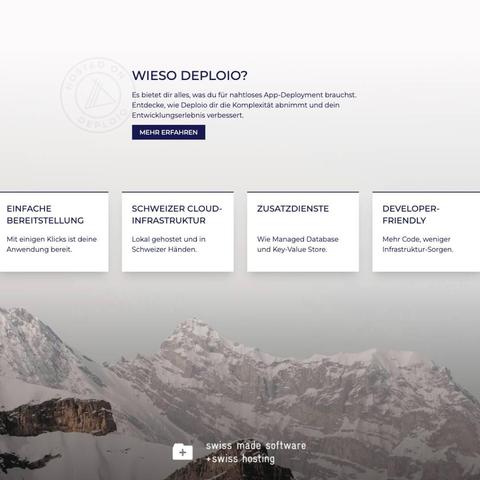Click 'Mit einigen Klicks ist deine Anwendung bereit.'
The image size is (480, 480).
52,244
